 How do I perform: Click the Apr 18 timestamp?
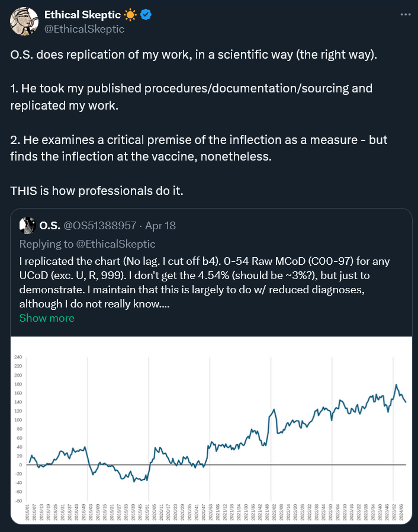tap(160, 226)
